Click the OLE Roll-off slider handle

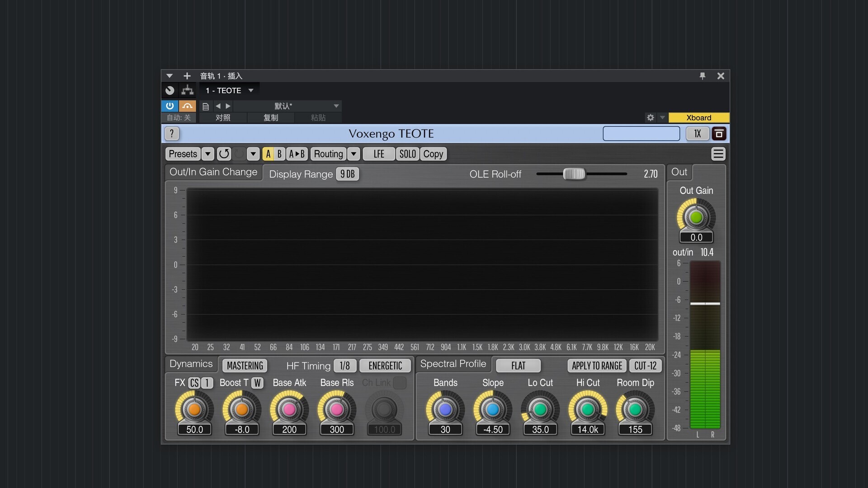click(574, 174)
